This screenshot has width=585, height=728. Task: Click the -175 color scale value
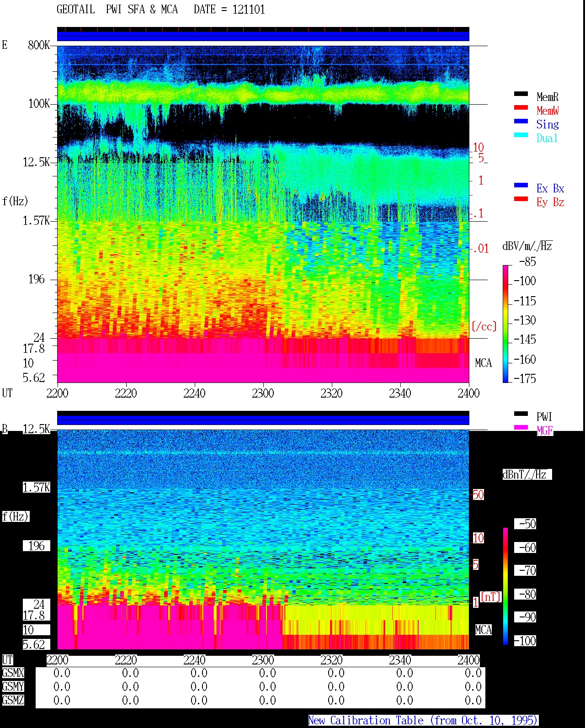pyautogui.click(x=525, y=379)
